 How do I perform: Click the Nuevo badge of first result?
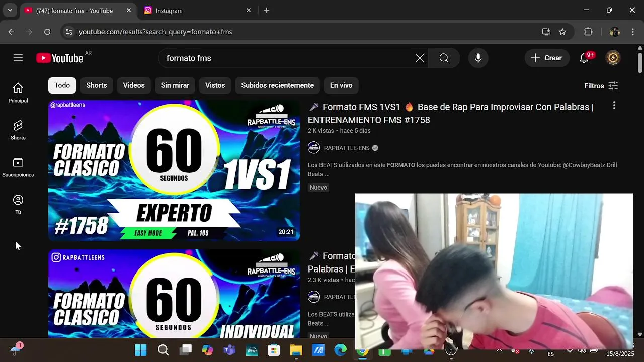(x=318, y=188)
